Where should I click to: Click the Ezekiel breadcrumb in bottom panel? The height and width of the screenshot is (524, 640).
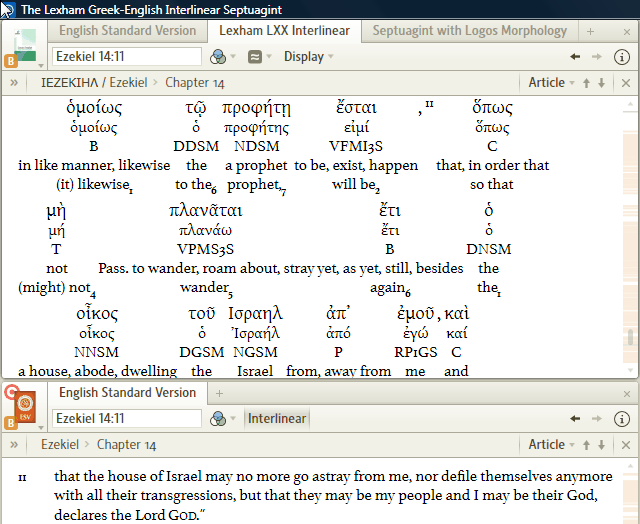pos(60,444)
